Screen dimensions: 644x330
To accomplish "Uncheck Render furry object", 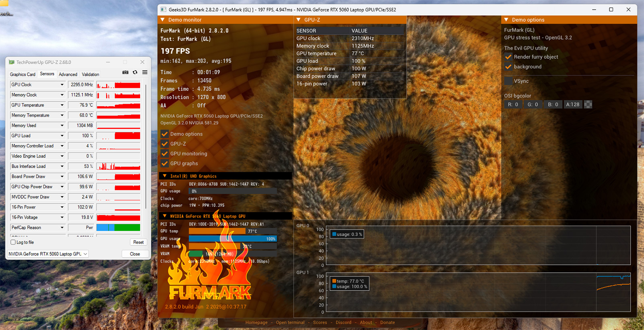I will (508, 57).
